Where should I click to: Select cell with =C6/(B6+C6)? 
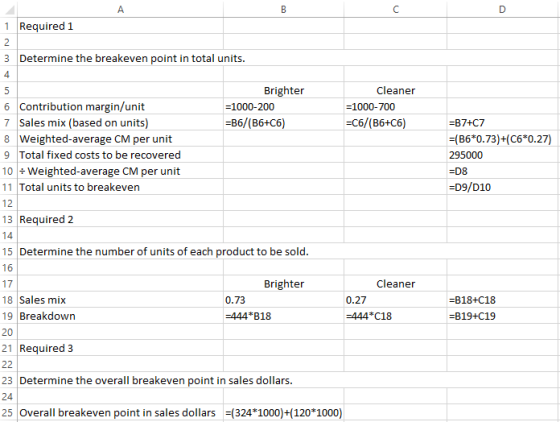point(395,122)
